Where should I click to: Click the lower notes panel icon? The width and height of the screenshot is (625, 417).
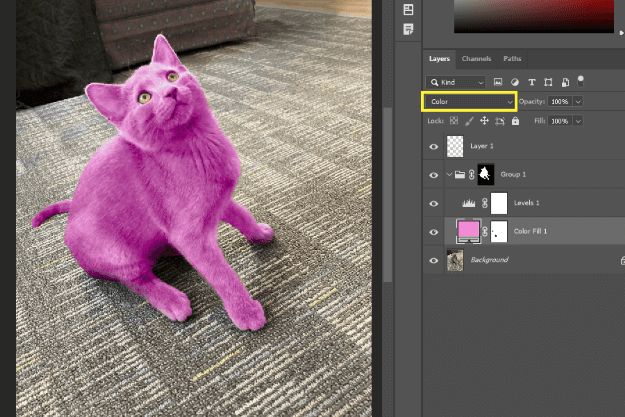(408, 29)
